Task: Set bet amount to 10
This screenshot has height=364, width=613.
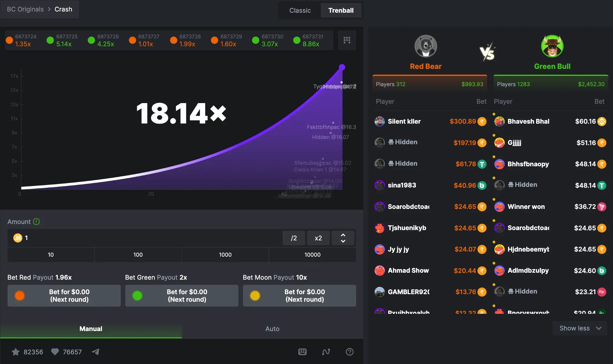Action: coord(51,255)
